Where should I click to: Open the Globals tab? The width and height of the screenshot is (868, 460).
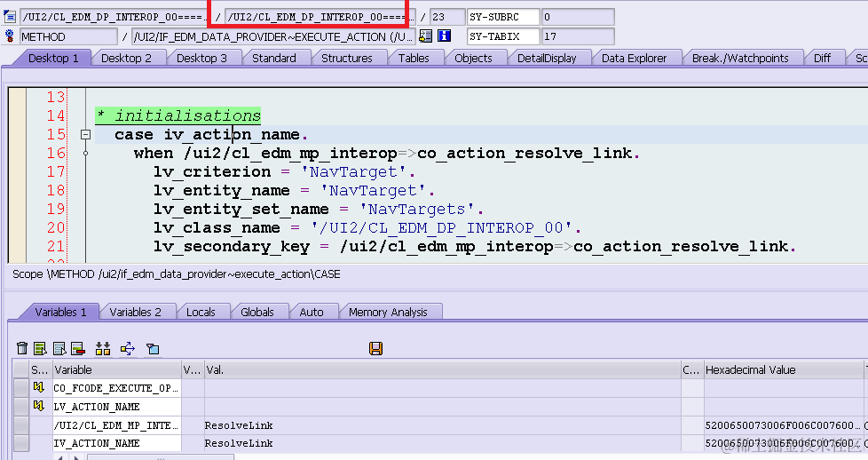tap(256, 312)
